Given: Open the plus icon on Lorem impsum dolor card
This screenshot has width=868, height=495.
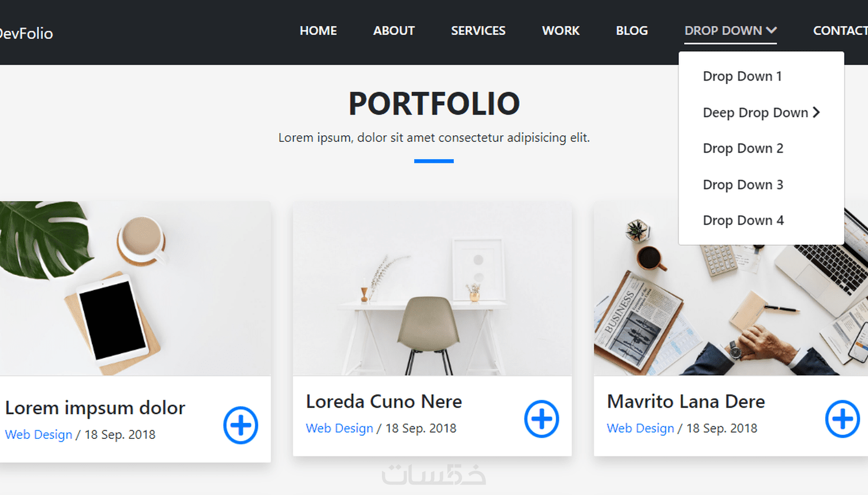Looking at the screenshot, I should pyautogui.click(x=240, y=425).
